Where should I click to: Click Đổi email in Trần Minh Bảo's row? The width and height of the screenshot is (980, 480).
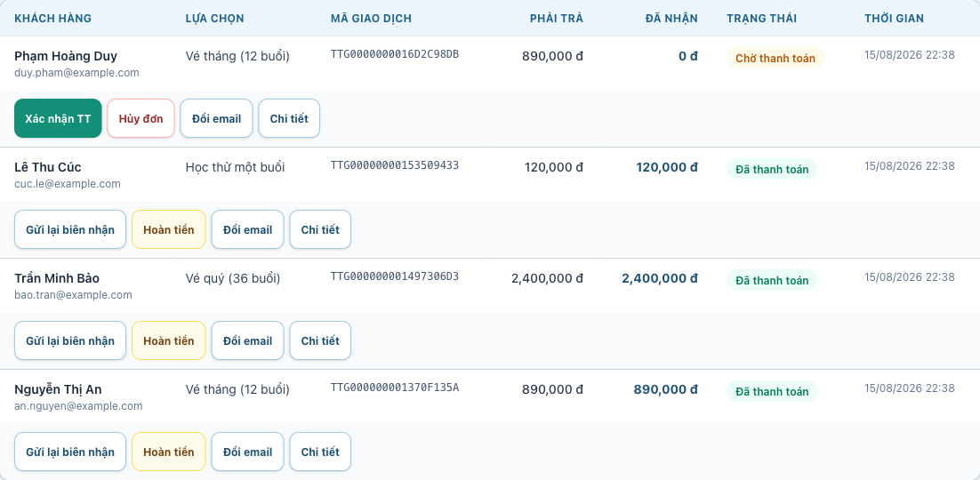click(247, 340)
